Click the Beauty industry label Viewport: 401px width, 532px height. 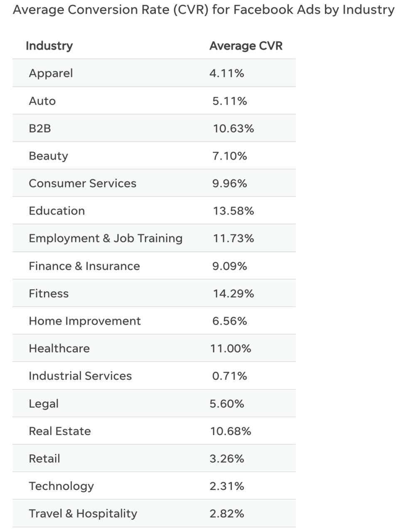[x=48, y=156]
